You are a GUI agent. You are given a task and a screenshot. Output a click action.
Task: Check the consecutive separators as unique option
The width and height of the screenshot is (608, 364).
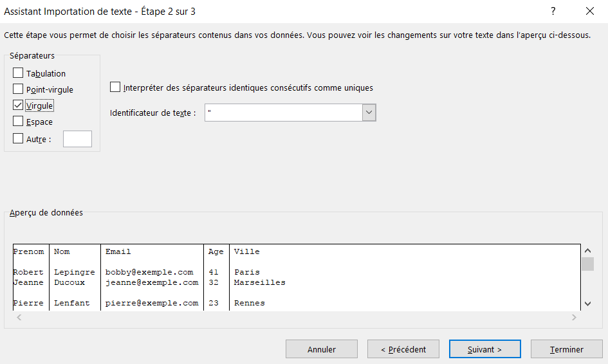(115, 87)
